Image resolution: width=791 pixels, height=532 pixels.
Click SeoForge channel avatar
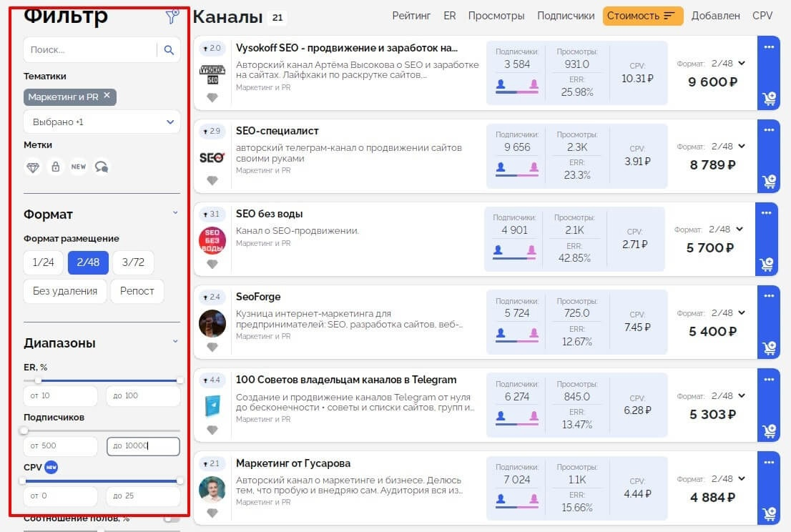point(212,323)
